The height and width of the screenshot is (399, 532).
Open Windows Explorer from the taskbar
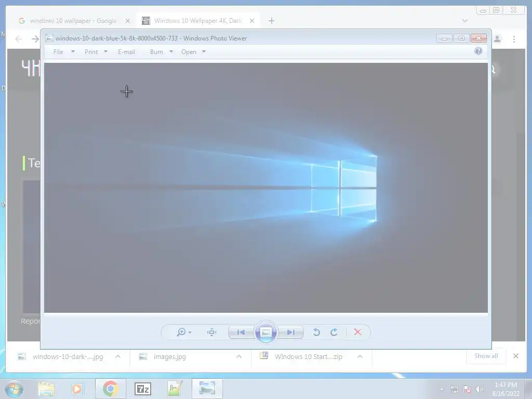tap(46, 389)
